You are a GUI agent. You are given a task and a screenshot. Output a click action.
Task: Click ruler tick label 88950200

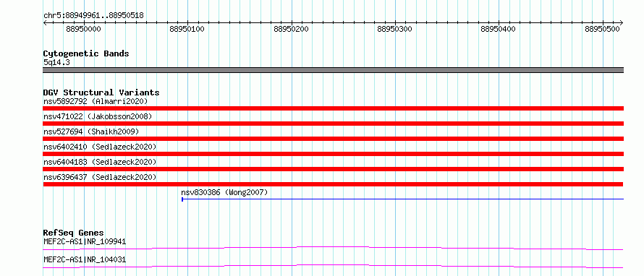291,29
